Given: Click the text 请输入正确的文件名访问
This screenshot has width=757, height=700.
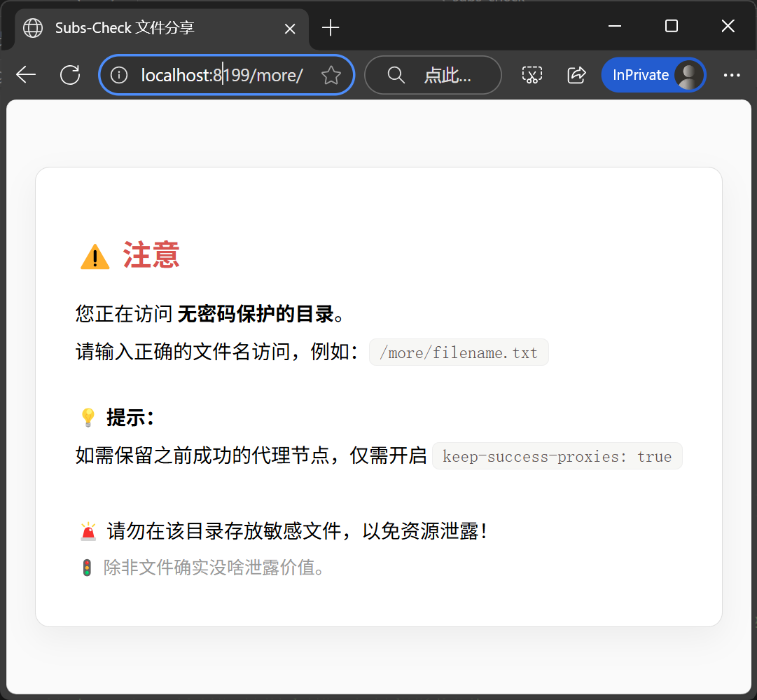Looking at the screenshot, I should [183, 352].
